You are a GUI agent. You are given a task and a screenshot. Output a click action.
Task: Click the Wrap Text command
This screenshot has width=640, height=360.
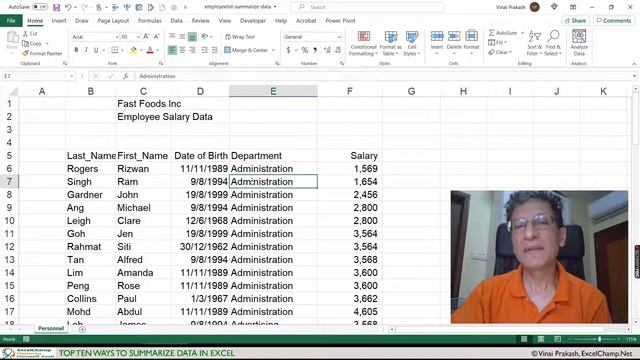tap(240, 37)
